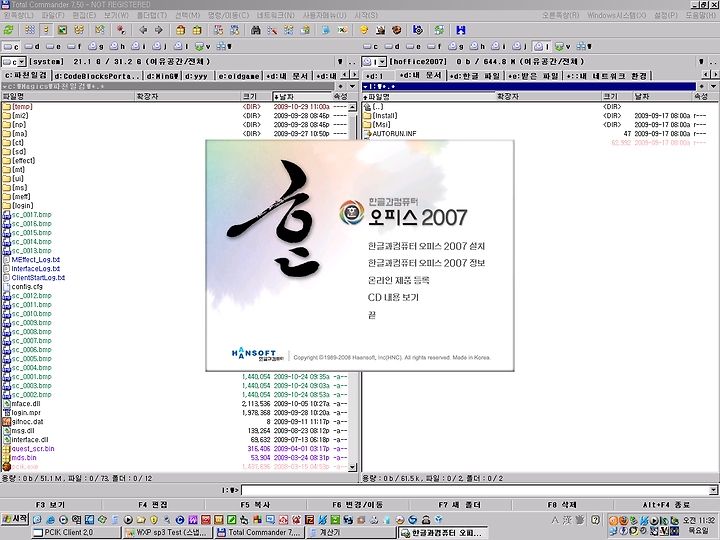Open command line history dropdown
Screen dimensions: 720x540
(713, 490)
